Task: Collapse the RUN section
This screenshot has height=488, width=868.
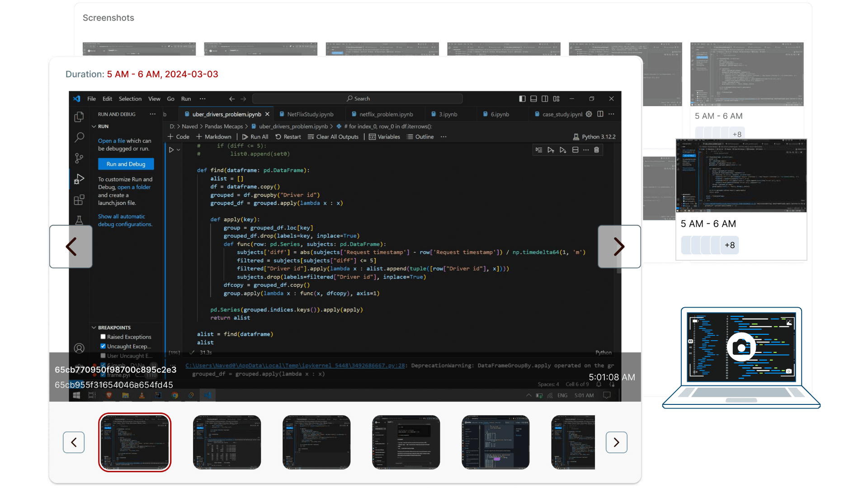Action: click(94, 127)
